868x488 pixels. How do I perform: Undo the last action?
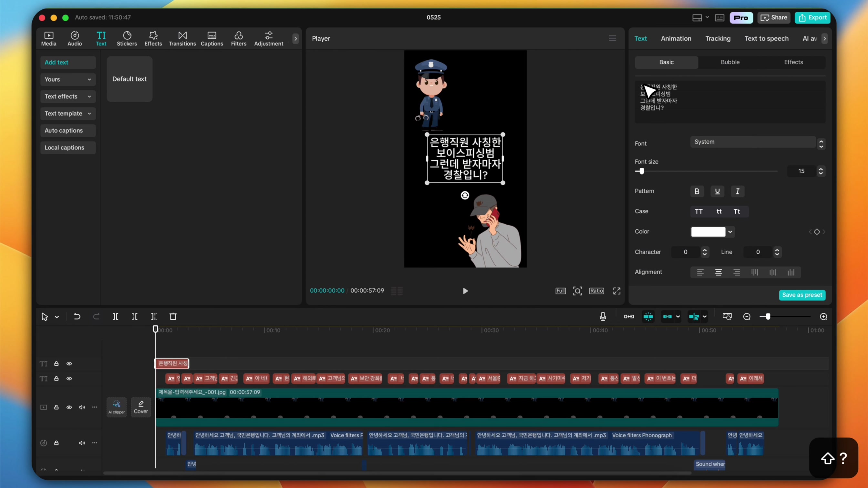point(77,317)
